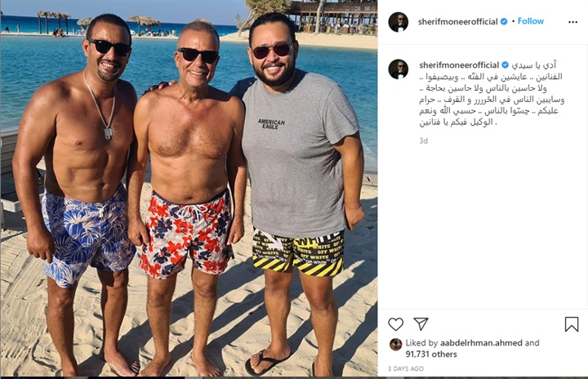Save the post with the bookmark icon
The image size is (588, 379).
(572, 324)
